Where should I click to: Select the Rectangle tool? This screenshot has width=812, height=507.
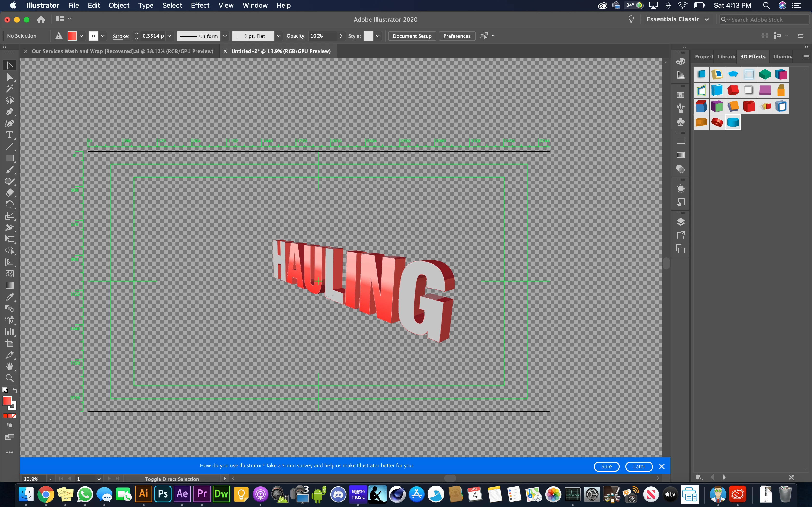point(9,158)
